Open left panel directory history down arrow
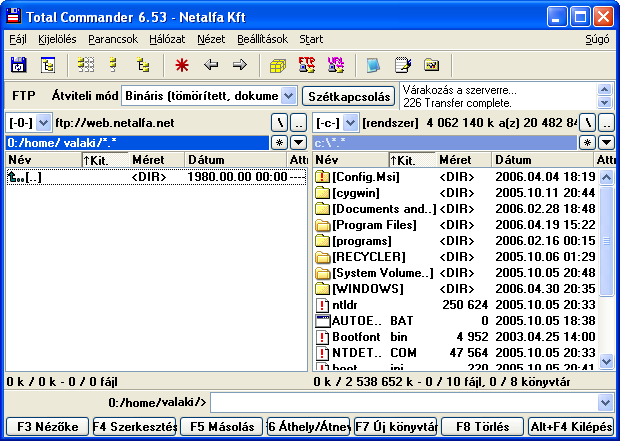The height and width of the screenshot is (441, 620). 299,142
